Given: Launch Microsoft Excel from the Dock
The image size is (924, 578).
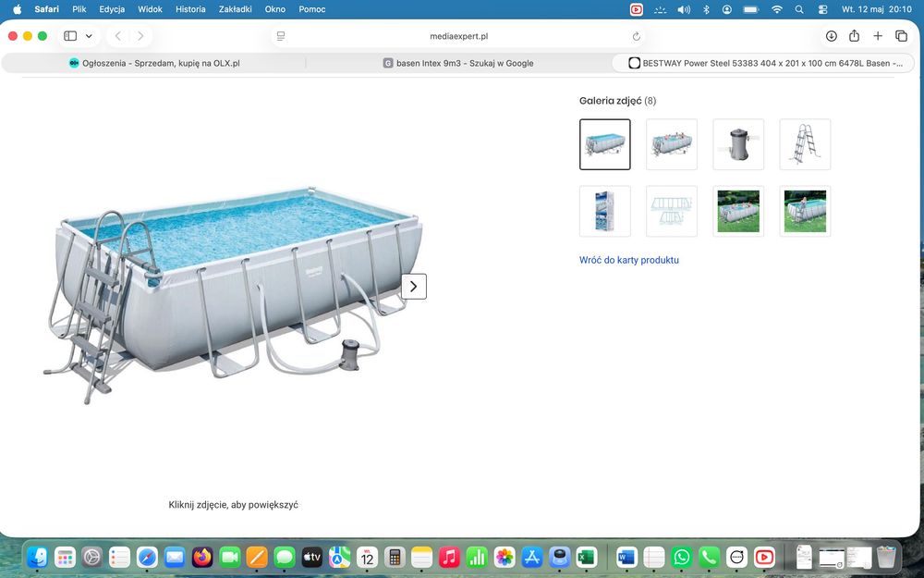Looking at the screenshot, I should tap(587, 557).
